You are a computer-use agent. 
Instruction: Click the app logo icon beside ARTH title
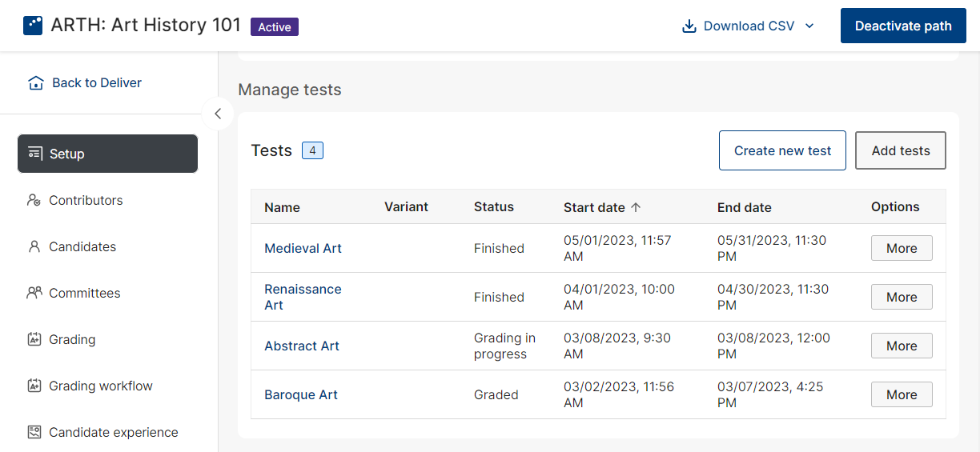point(33,26)
